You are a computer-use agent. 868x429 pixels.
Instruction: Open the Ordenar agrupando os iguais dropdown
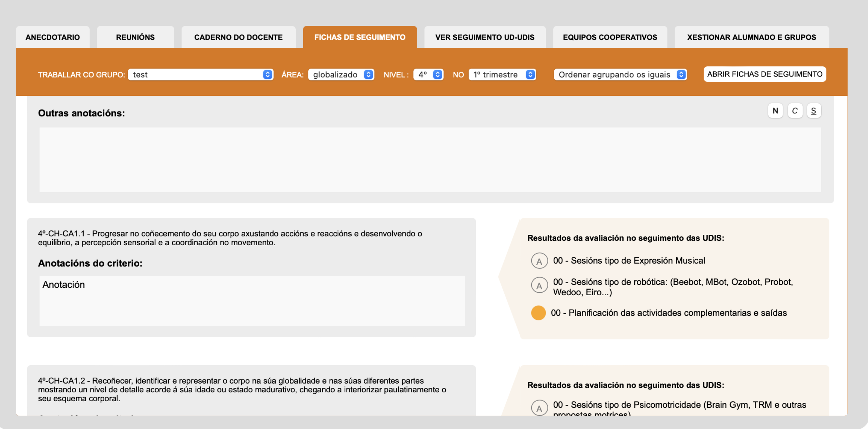tap(620, 75)
